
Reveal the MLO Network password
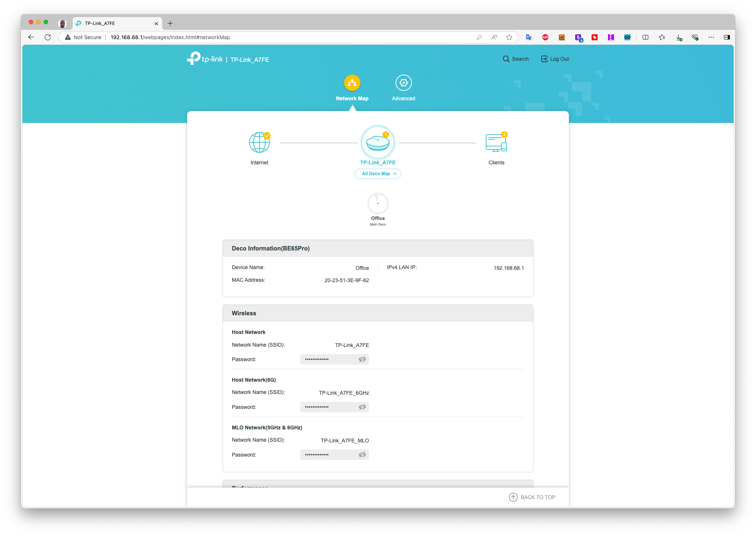coord(362,455)
